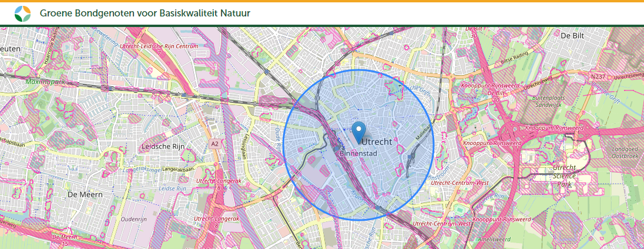Click the 'Langerakbaan' road label
The width and height of the screenshot is (644, 249).
(x=177, y=169)
